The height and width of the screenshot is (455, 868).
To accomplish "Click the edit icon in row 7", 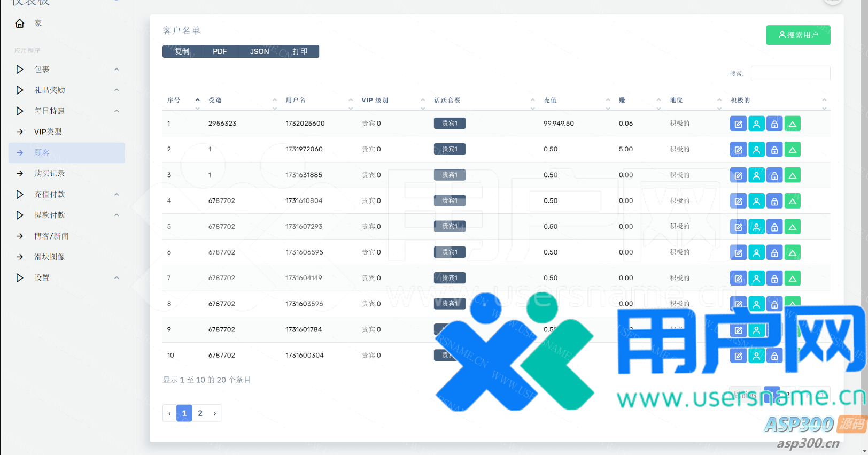I will click(x=738, y=279).
